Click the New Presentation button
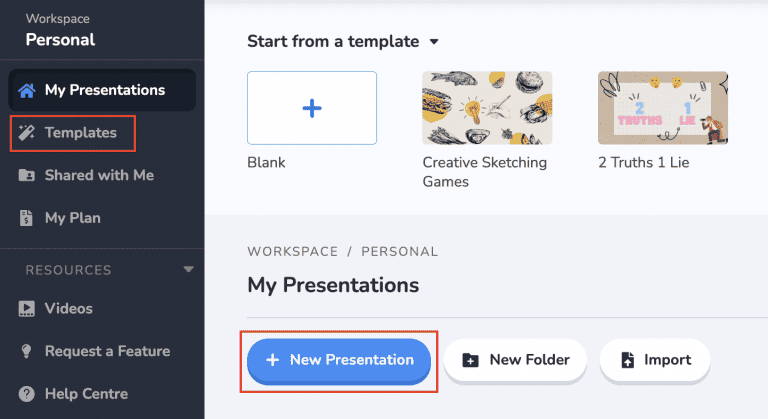This screenshot has height=419, width=768. (339, 361)
